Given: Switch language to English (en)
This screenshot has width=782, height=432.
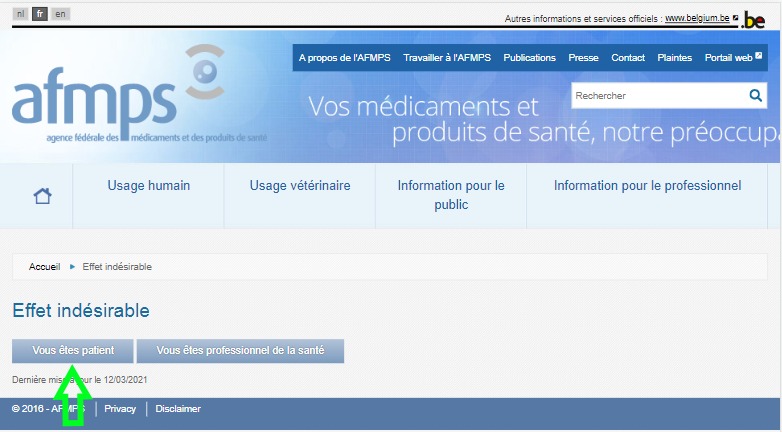Looking at the screenshot, I should click(61, 14).
